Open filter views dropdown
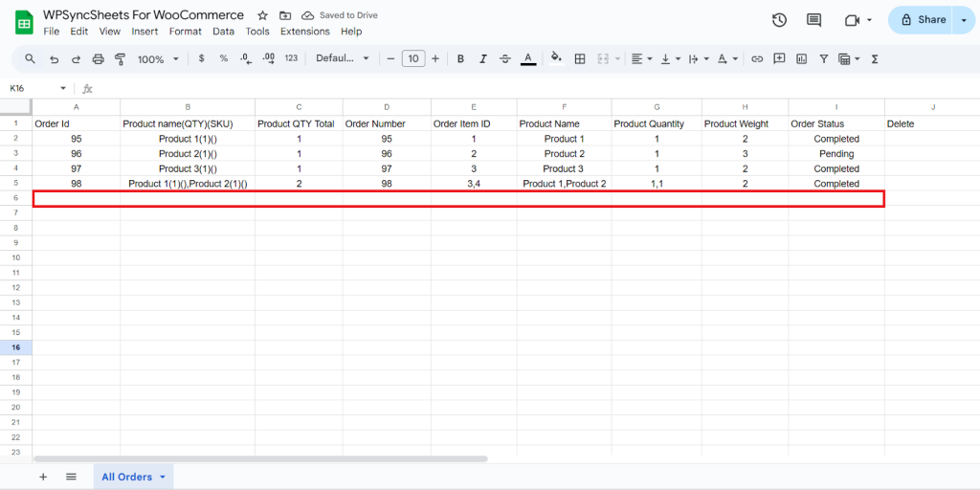This screenshot has height=490, width=980. coord(849,58)
